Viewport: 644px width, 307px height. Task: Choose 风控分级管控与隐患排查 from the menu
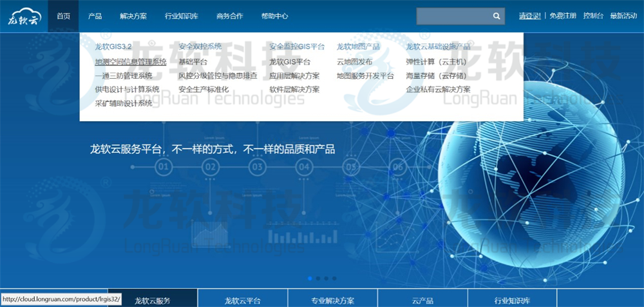218,75
